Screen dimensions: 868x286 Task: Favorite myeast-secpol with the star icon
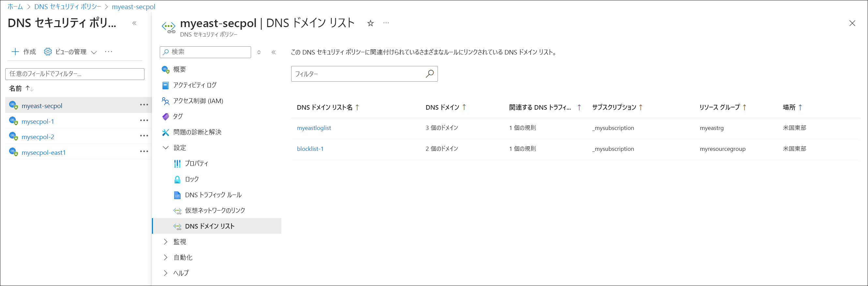[370, 23]
